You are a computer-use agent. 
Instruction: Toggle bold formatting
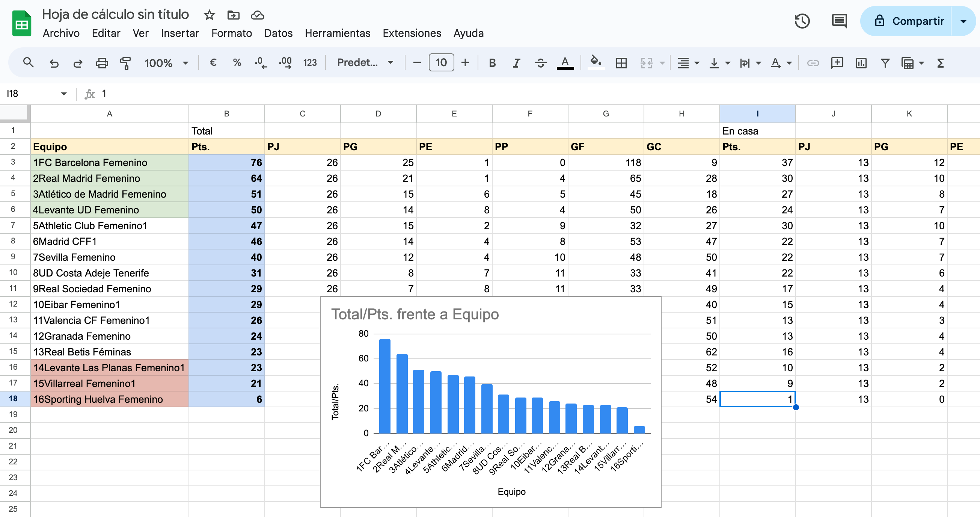[492, 63]
